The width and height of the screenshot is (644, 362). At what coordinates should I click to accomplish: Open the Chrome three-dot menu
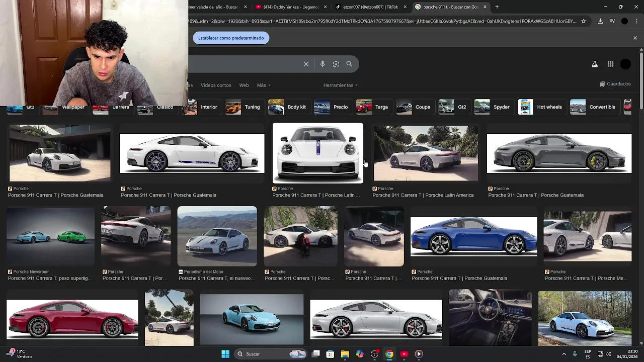(x=636, y=21)
